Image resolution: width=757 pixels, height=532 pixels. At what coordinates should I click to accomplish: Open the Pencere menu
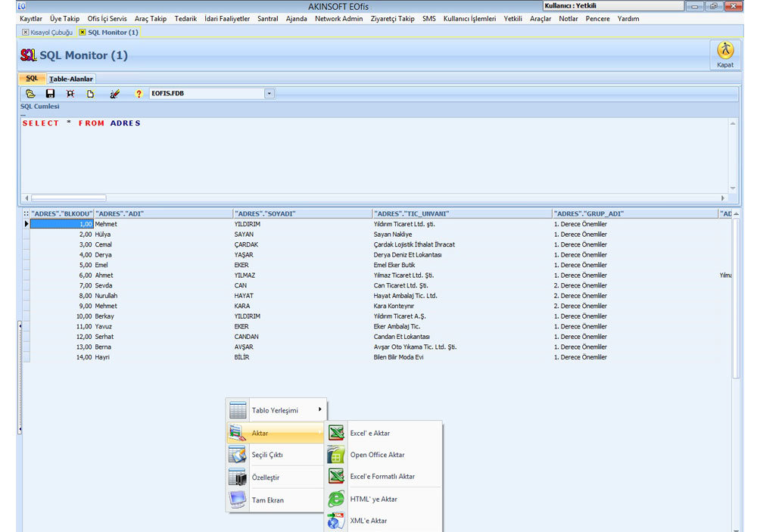[598, 19]
